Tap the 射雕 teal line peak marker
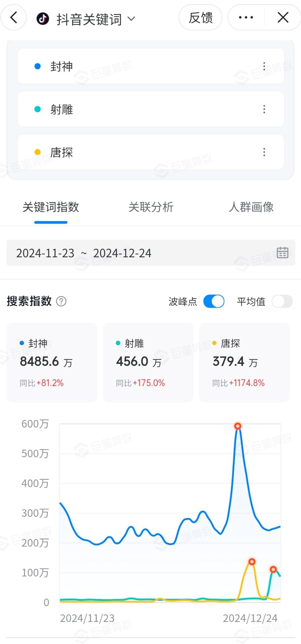This screenshot has width=301, height=644. pyautogui.click(x=273, y=569)
